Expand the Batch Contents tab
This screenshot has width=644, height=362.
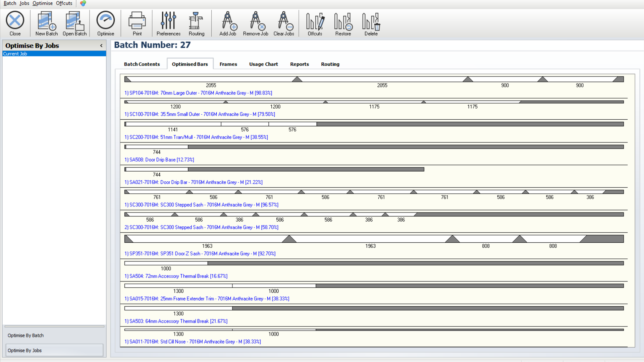tap(142, 64)
